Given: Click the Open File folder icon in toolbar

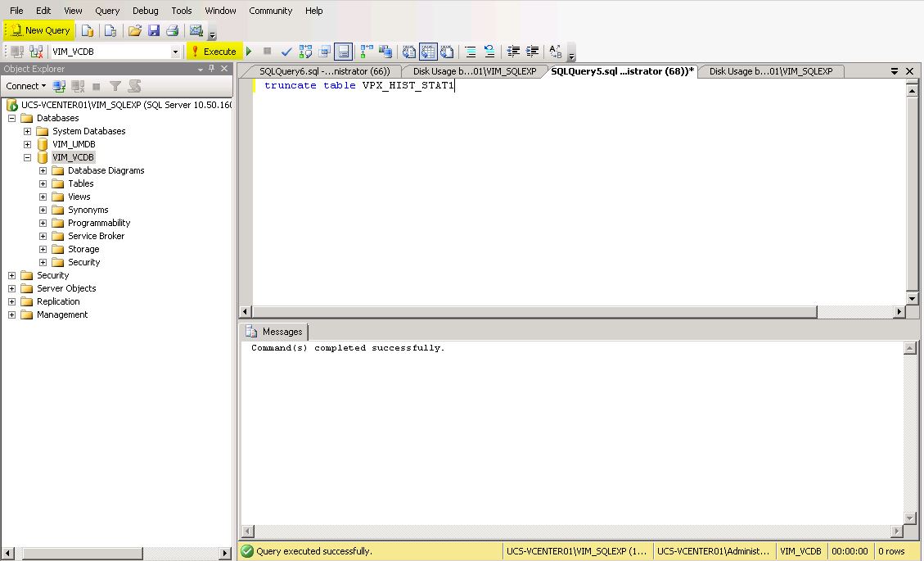Looking at the screenshot, I should (x=135, y=30).
